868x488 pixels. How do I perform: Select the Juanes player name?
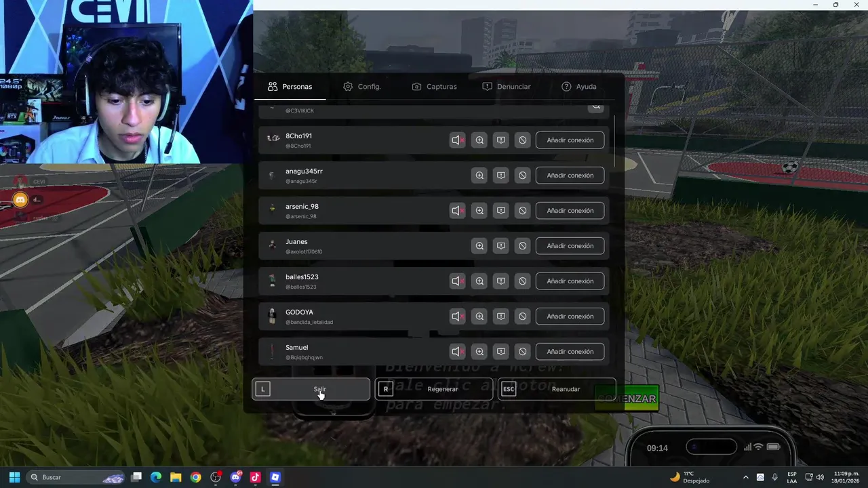click(296, 242)
